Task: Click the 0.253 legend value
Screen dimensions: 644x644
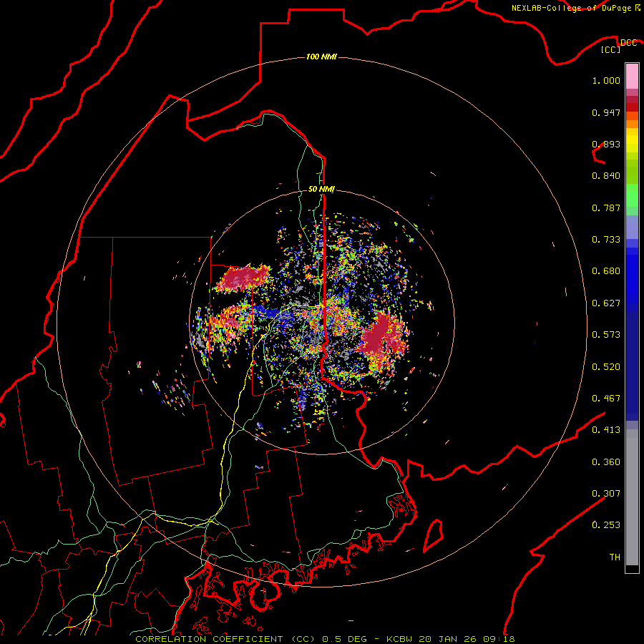Action: point(606,525)
